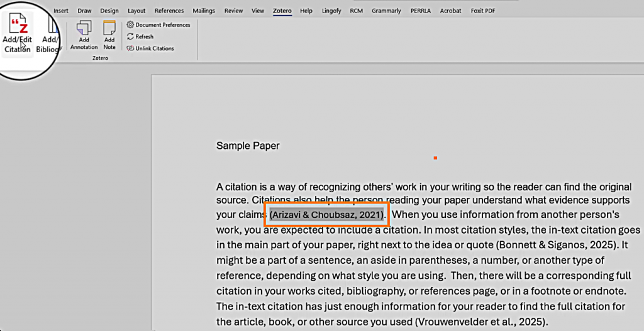Open Zotero Document Preferences
Viewport: 644px width, 331px height.
[158, 25]
